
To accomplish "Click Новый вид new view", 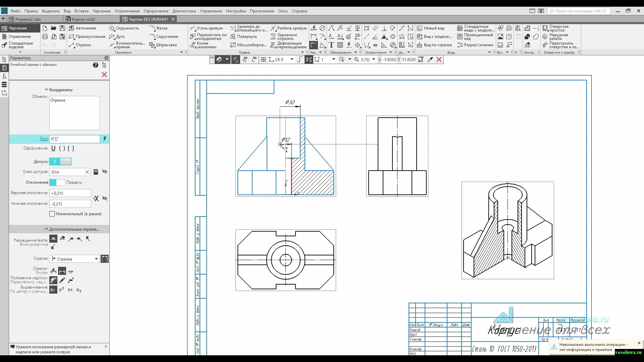I will [430, 28].
